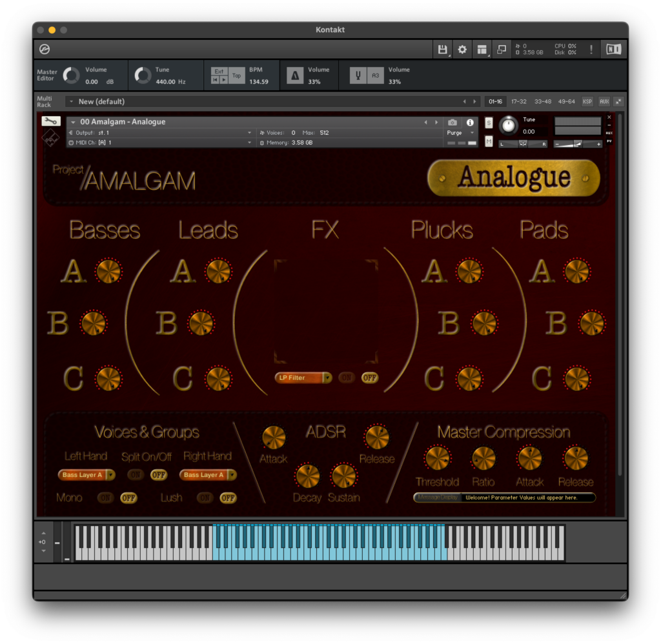The width and height of the screenshot is (661, 644).
Task: Click the tuning fork reference tone icon
Action: click(x=358, y=75)
